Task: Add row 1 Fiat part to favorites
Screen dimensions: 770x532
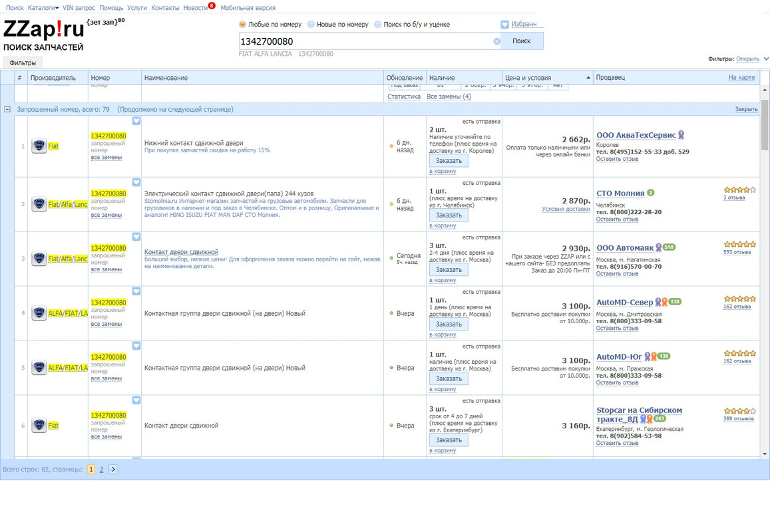Action: 136,121
